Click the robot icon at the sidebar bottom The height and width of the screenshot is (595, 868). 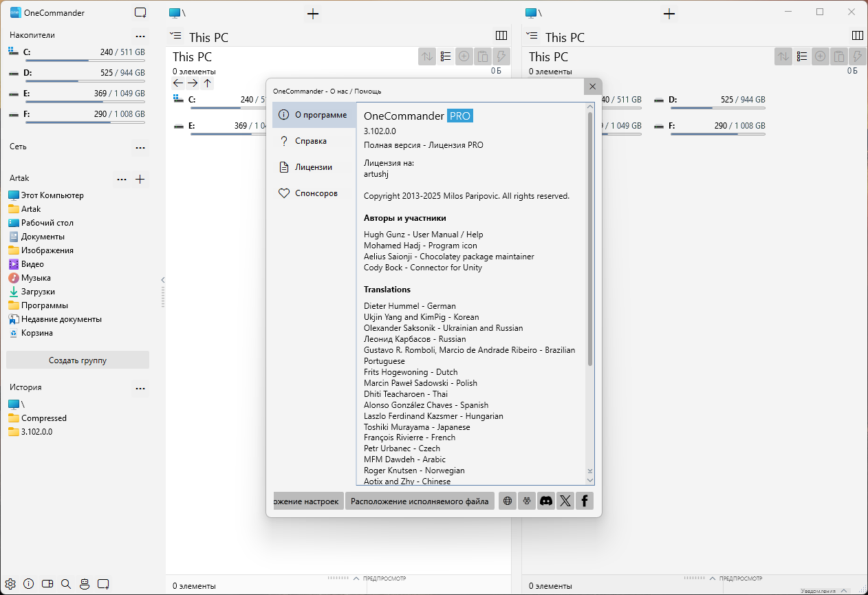pos(85,583)
